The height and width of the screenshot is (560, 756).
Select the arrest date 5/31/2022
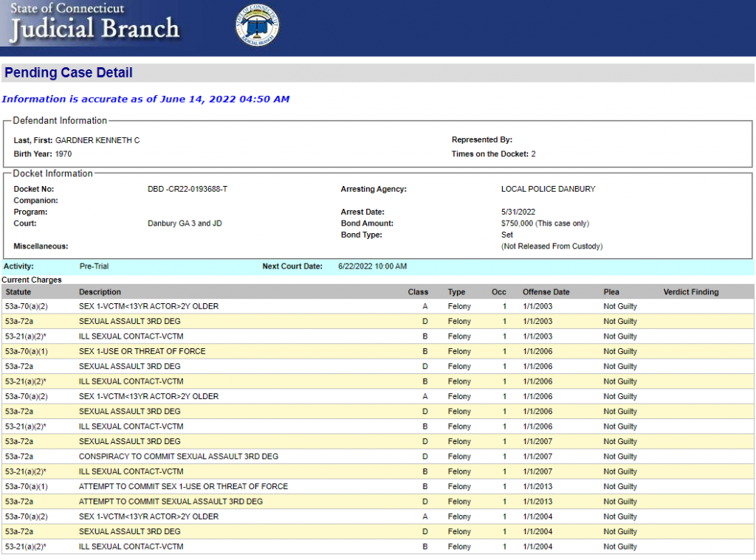[518, 212]
